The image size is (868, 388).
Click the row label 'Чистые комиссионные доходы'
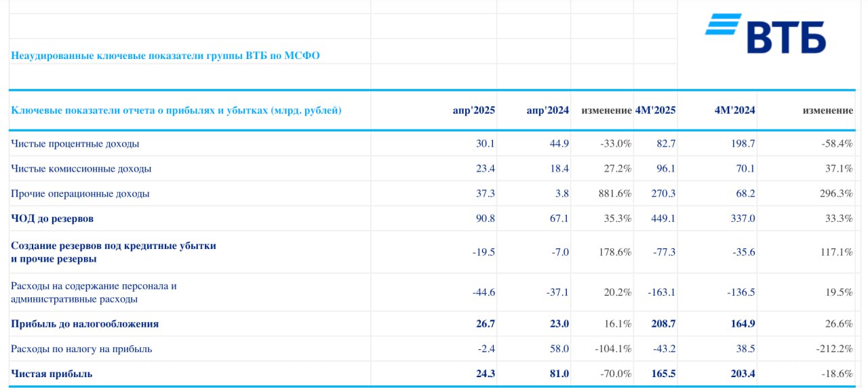point(81,168)
